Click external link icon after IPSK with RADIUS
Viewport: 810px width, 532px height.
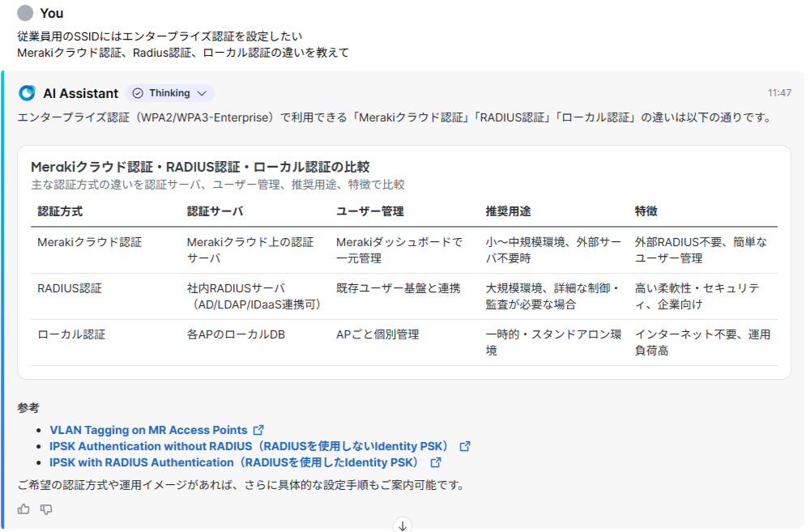click(x=436, y=462)
